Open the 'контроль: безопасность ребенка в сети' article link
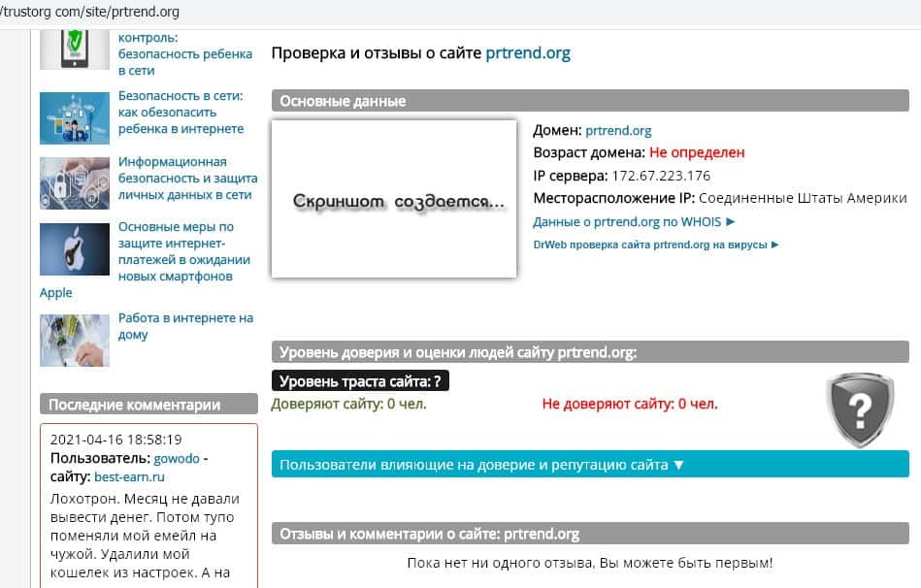Screen dimensions: 921x588 pyautogui.click(x=185, y=53)
